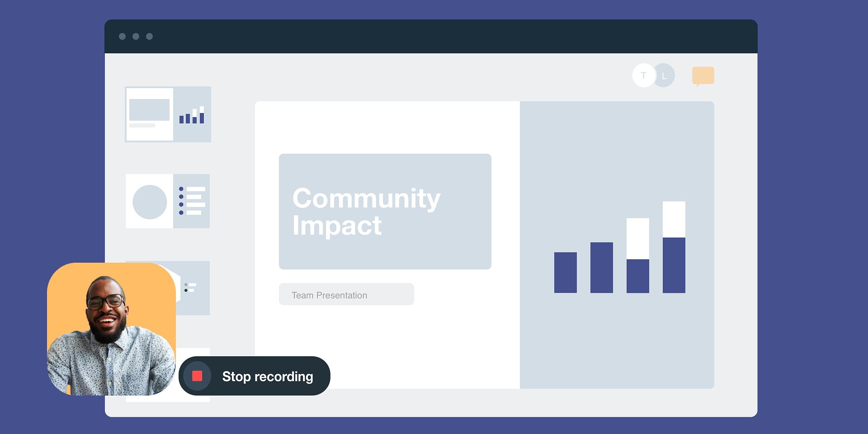Click the Team Presentation subtitle field

(x=346, y=294)
